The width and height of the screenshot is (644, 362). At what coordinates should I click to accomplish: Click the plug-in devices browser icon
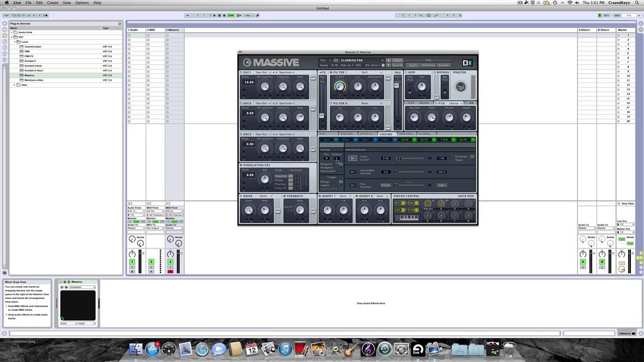[x=5, y=36]
